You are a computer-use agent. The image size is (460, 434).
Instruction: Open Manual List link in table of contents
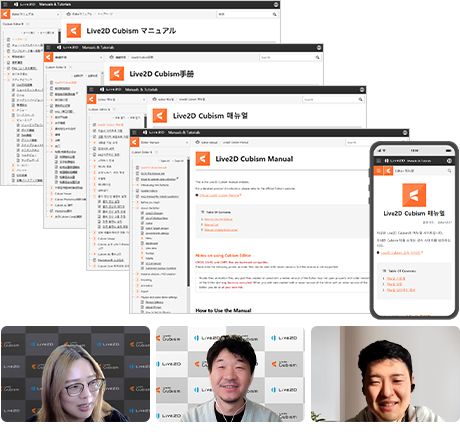click(211, 225)
